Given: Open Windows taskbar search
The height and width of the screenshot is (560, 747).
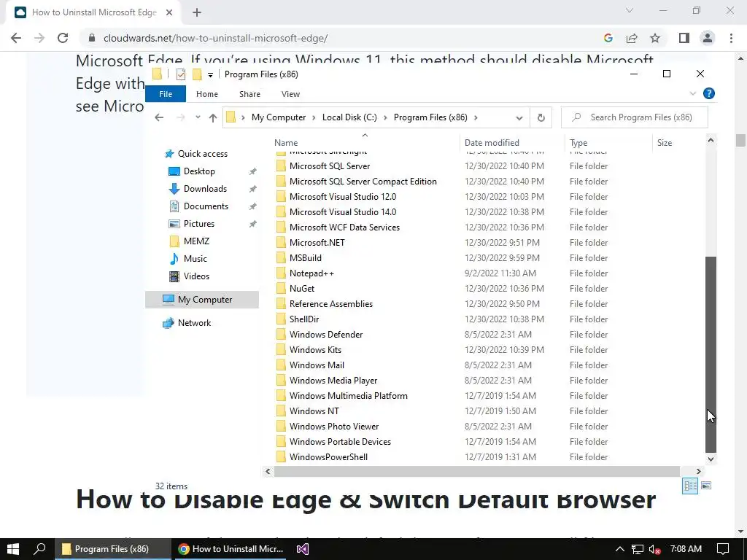Looking at the screenshot, I should (x=39, y=549).
